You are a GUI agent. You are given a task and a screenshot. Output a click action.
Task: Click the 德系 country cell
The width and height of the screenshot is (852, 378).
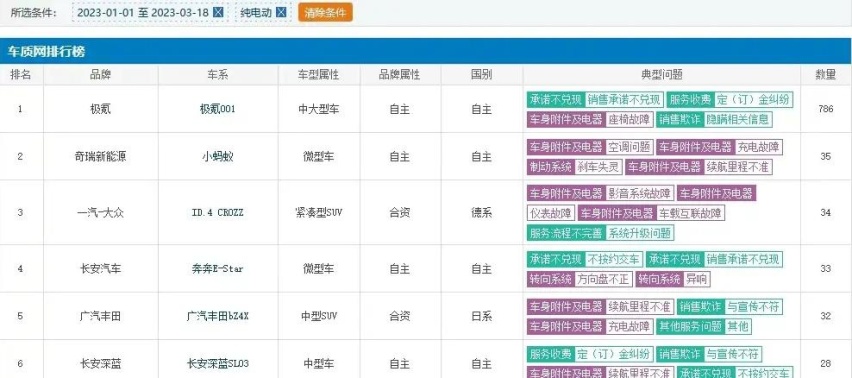pos(481,213)
